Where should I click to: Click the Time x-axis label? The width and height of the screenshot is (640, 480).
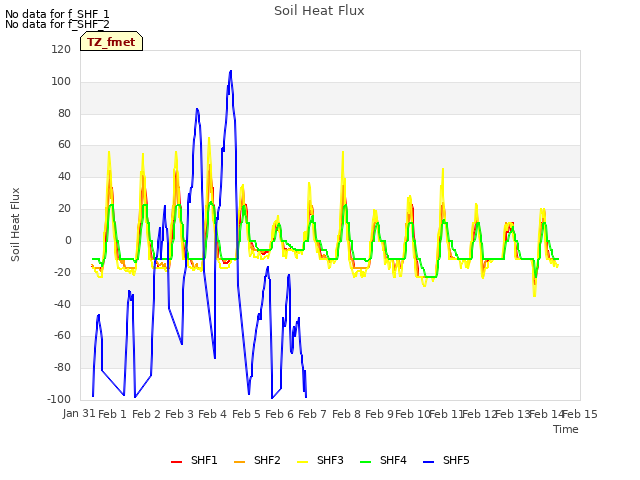tap(566, 429)
